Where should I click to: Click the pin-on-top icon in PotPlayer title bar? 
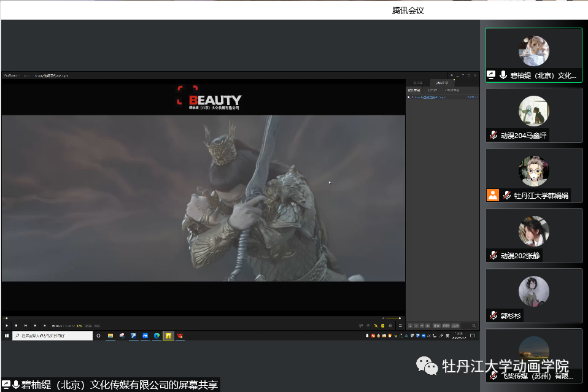(x=452, y=75)
